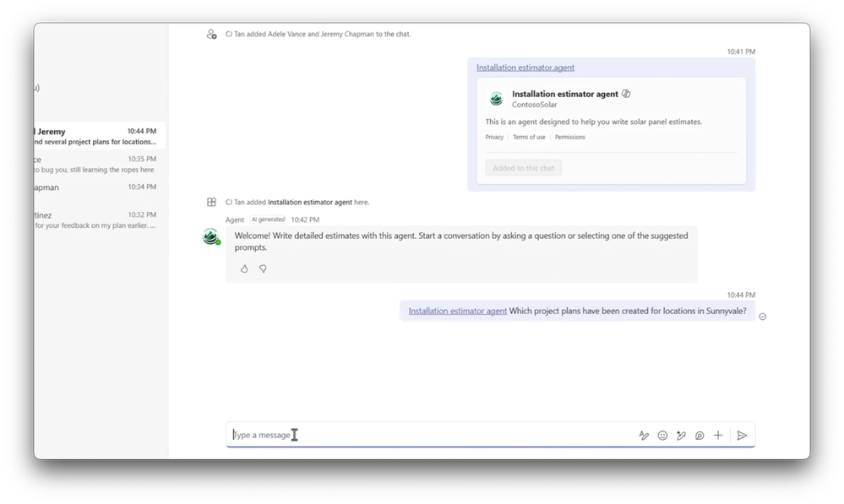Viewport: 844px width, 504px height.
Task: Focus the 'Type a message' input field
Action: tap(431, 435)
